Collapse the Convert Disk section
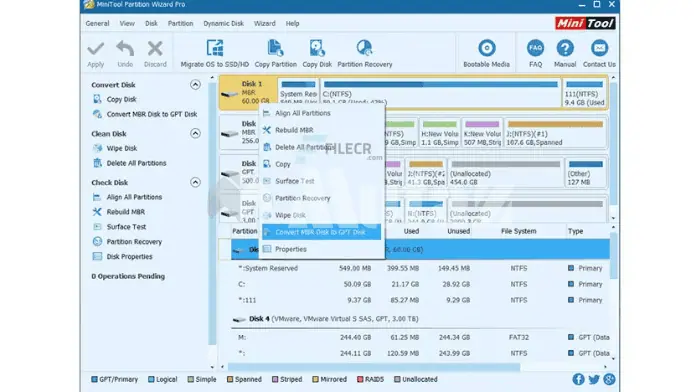This screenshot has width=698, height=392. coord(195,85)
